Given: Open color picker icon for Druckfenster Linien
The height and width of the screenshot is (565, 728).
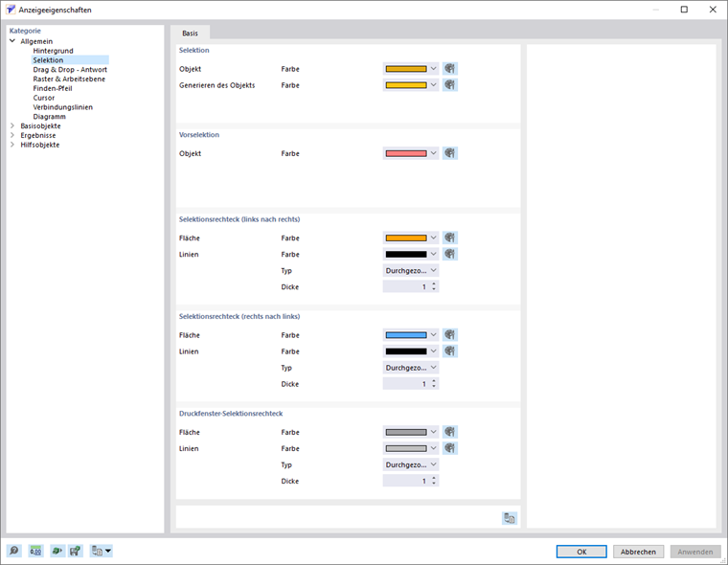Looking at the screenshot, I should 450,448.
